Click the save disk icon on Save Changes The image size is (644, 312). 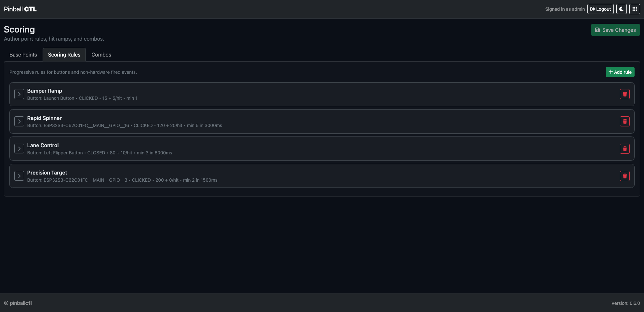tap(597, 30)
